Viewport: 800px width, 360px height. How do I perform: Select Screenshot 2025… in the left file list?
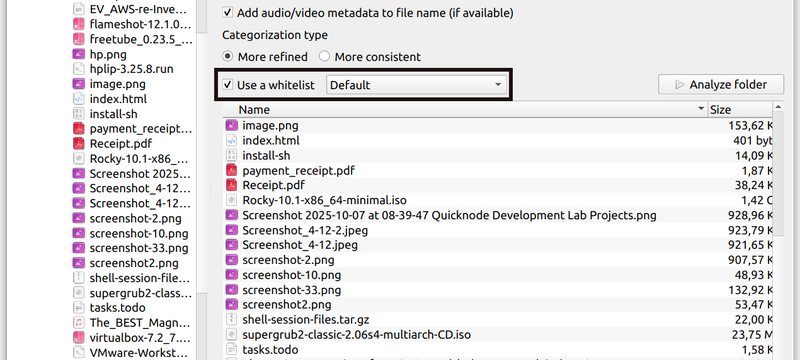click(x=141, y=173)
